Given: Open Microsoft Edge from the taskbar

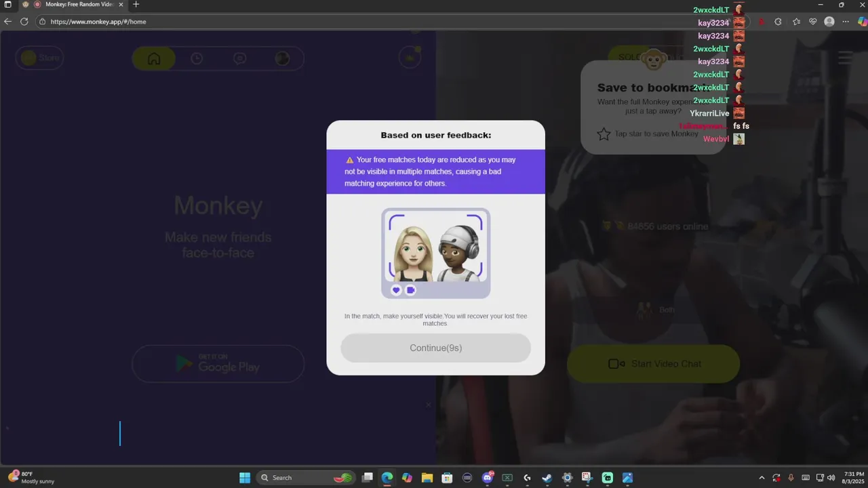Looking at the screenshot, I should click(x=387, y=478).
